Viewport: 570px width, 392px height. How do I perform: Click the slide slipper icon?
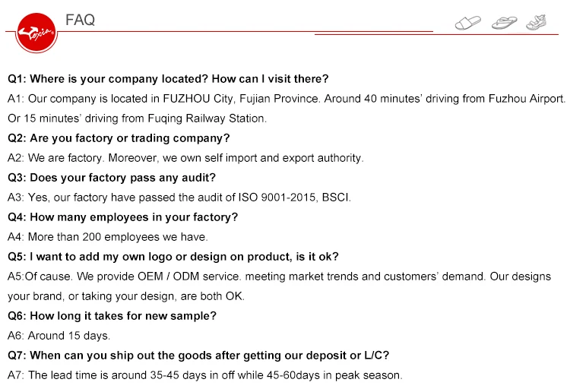468,23
